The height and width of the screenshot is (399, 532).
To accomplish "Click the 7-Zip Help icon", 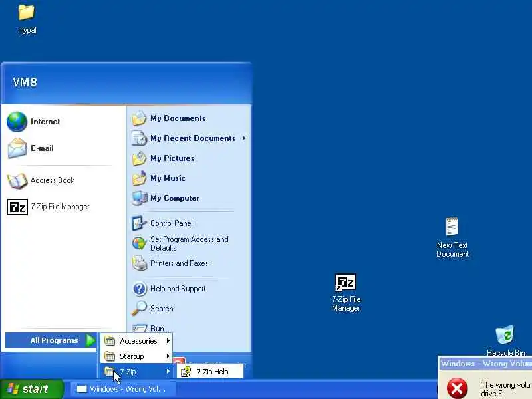I will [186, 372].
